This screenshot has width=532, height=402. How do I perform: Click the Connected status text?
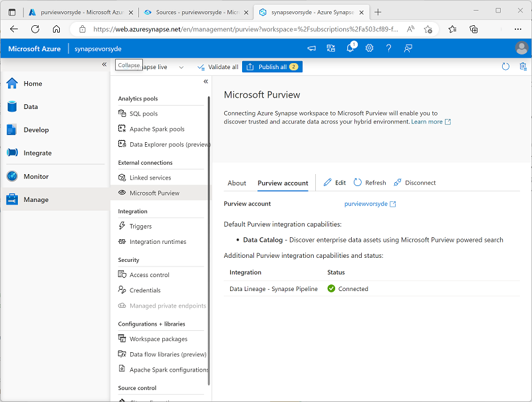tap(353, 289)
